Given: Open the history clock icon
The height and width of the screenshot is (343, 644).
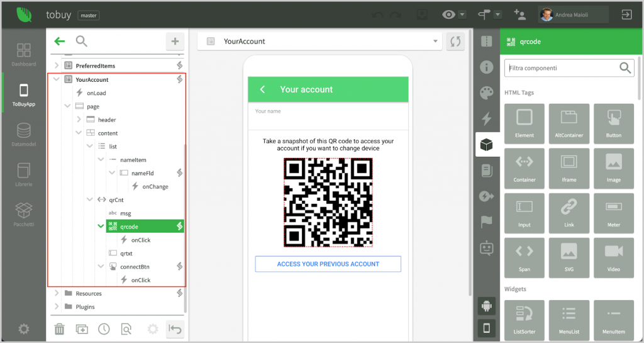Looking at the screenshot, I should pos(104,329).
